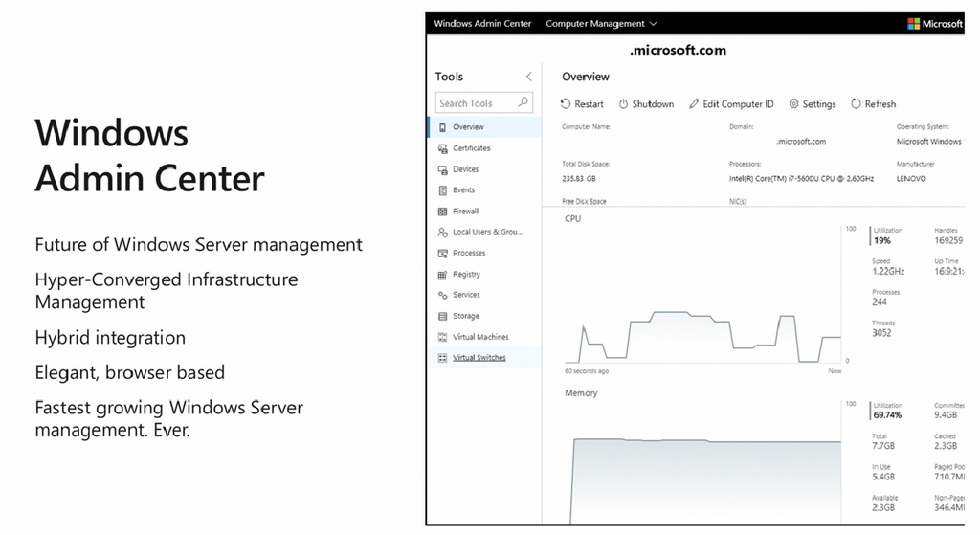
Task: Go to Windows Admin Center home
Action: point(482,24)
